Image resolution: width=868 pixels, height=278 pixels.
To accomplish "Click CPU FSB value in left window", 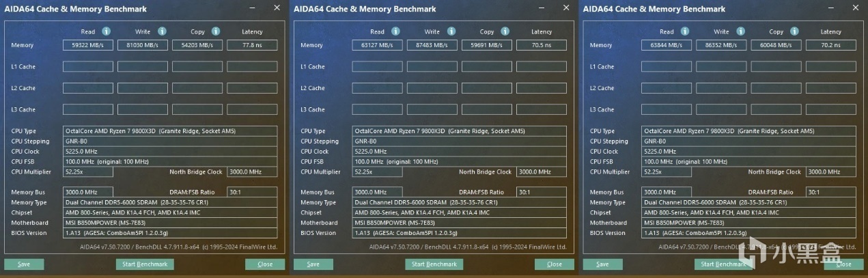I will (x=170, y=162).
